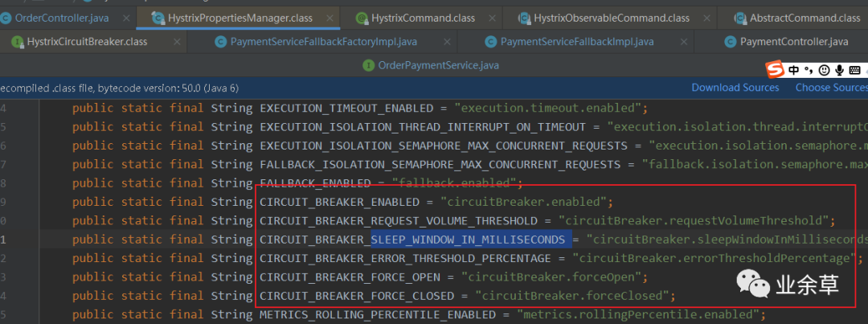Open the HystrixCommand.class tab
This screenshot has width=868, height=324.
coord(423,18)
